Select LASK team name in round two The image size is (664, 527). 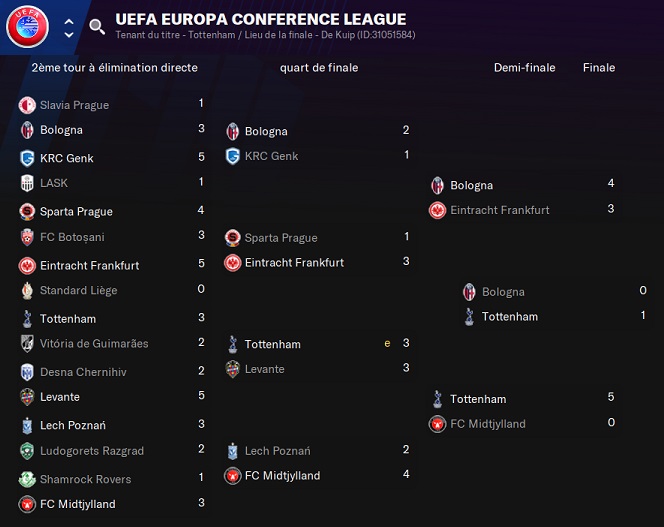54,183
